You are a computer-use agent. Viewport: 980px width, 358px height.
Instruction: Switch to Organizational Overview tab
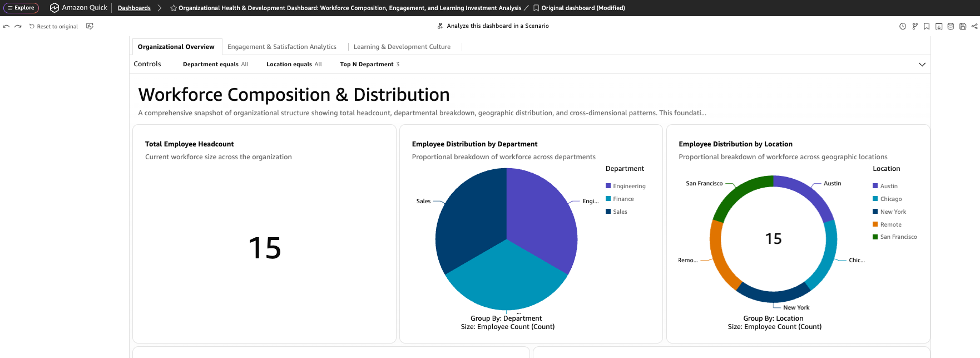click(x=176, y=47)
